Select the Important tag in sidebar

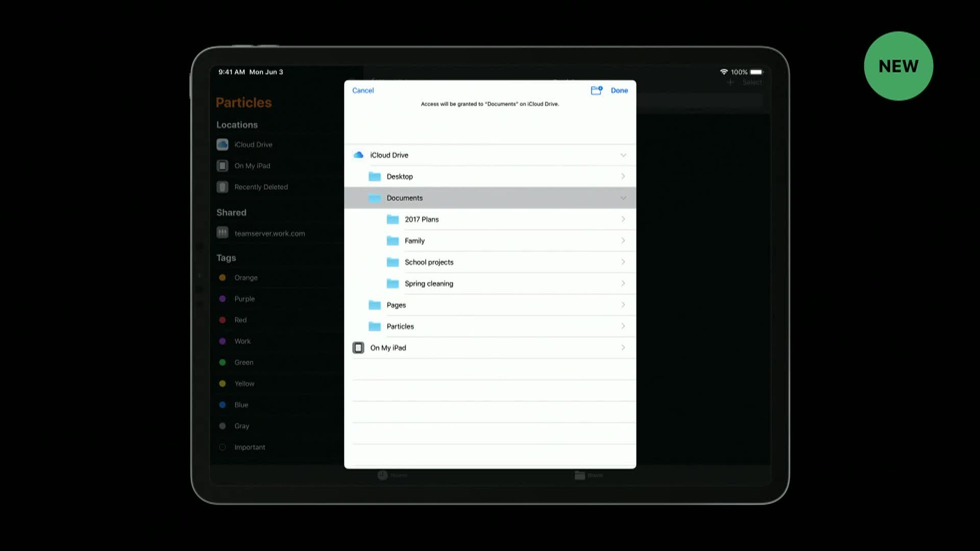tap(250, 448)
